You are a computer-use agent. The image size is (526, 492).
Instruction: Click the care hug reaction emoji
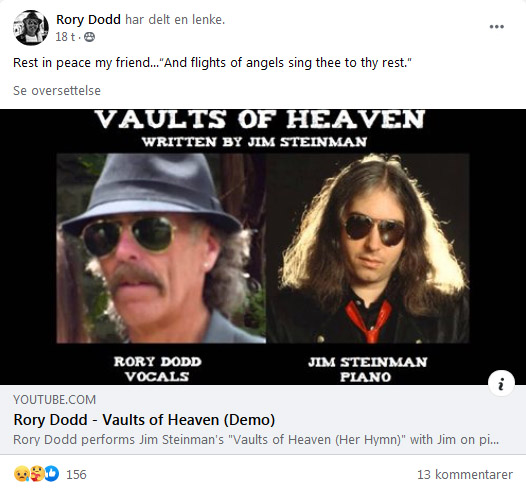tap(36, 474)
